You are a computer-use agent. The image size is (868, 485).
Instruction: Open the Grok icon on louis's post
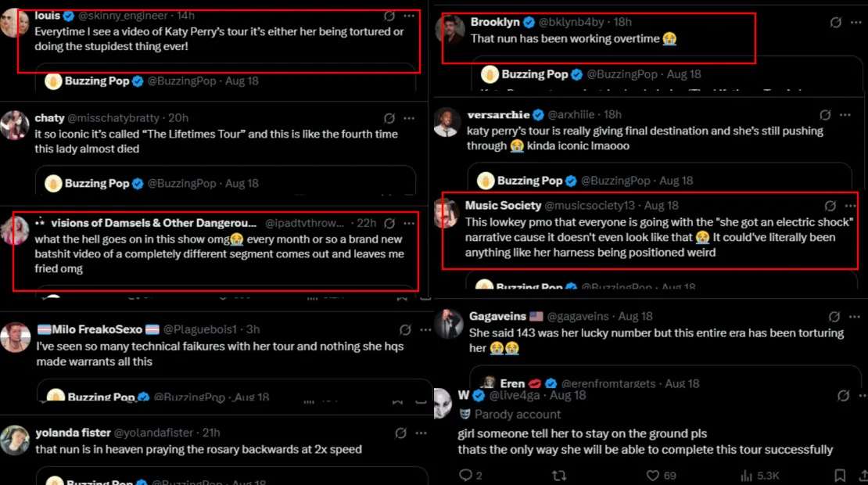coord(389,16)
